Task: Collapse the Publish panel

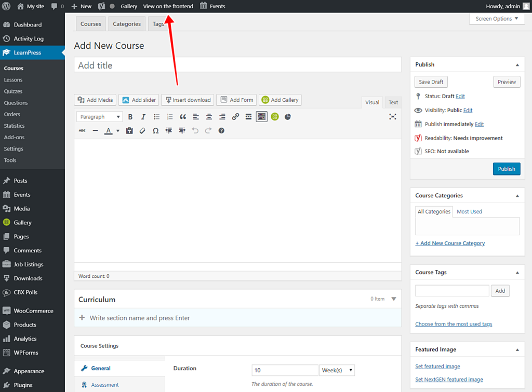Action: pyautogui.click(x=517, y=64)
